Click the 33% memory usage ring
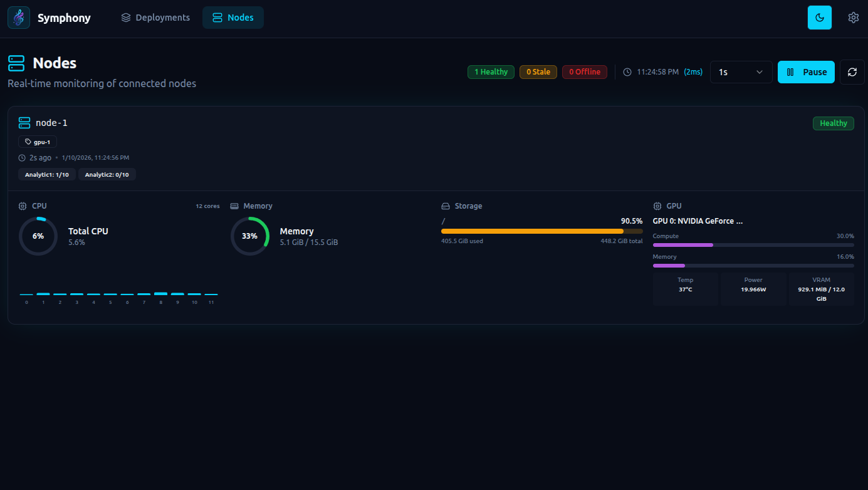The image size is (868, 490). point(250,236)
